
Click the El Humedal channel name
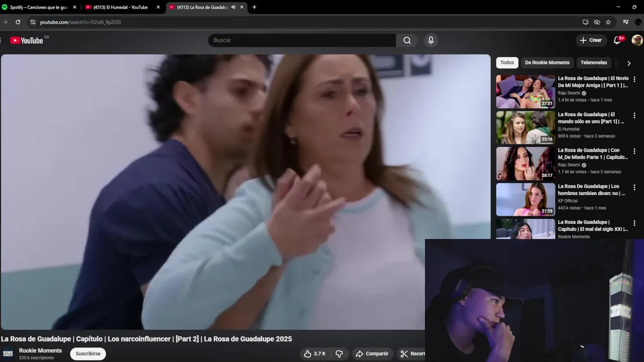pos(569,129)
